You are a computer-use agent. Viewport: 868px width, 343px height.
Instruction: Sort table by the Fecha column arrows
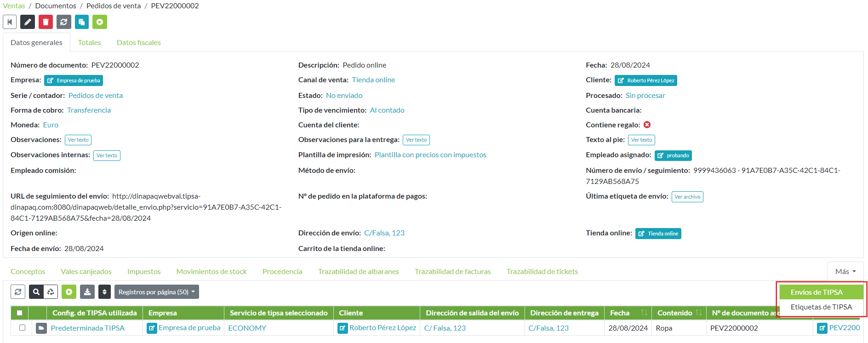[x=644, y=313]
